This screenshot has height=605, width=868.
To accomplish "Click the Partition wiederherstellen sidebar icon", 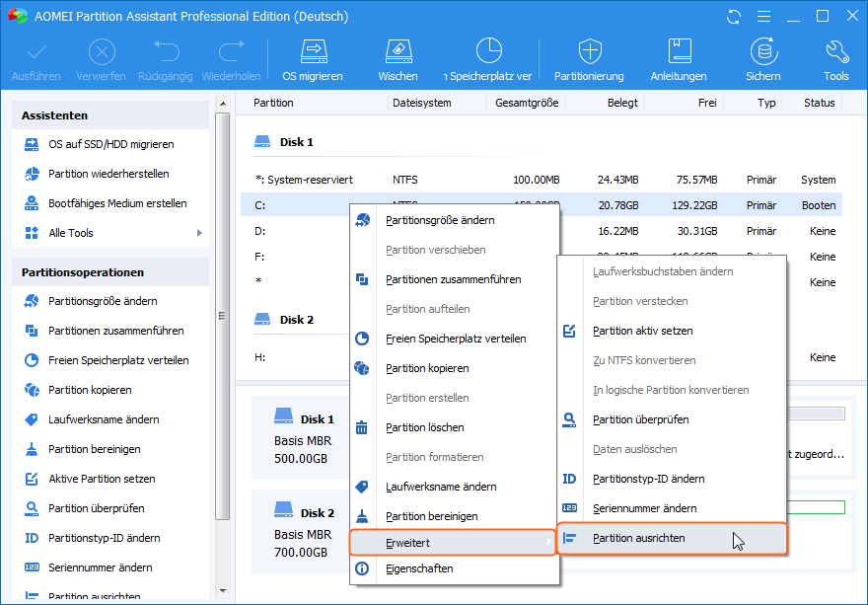I will [32, 174].
